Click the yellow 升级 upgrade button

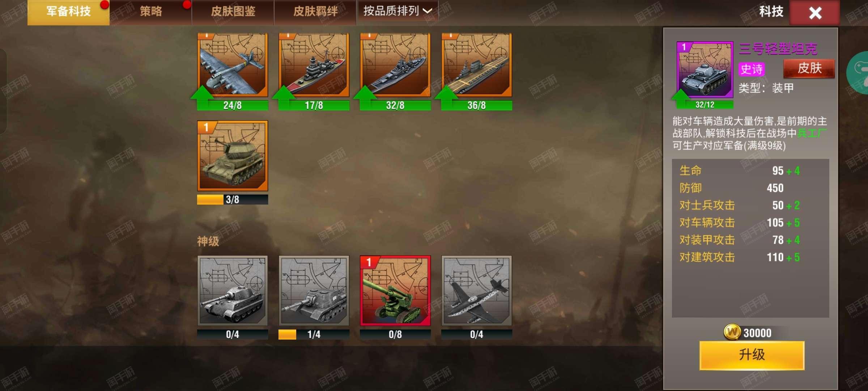coord(752,355)
